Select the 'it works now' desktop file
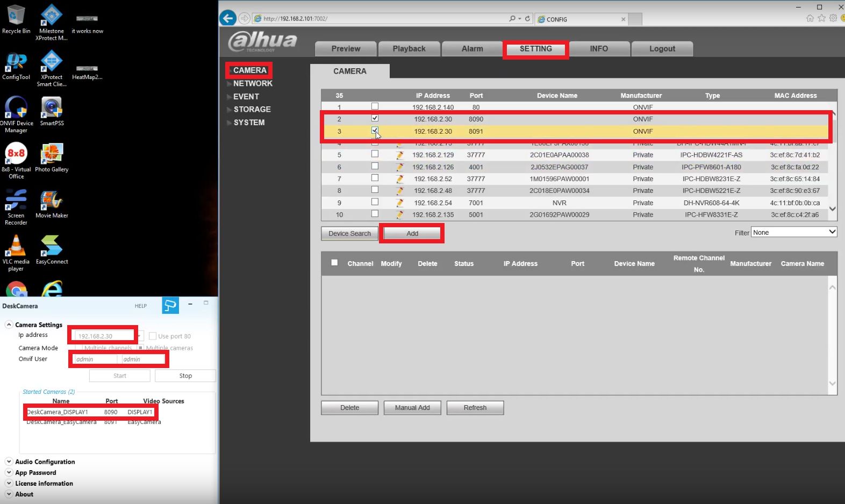The width and height of the screenshot is (845, 504). click(x=87, y=24)
